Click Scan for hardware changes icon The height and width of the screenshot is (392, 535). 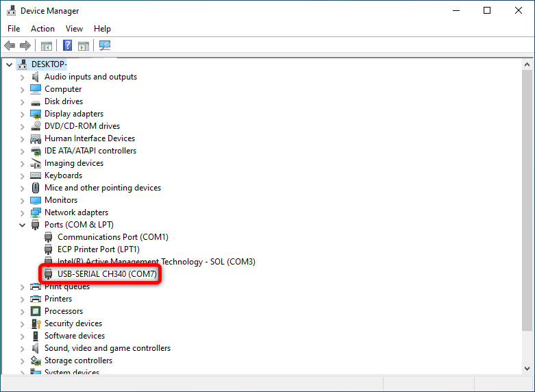tap(105, 46)
